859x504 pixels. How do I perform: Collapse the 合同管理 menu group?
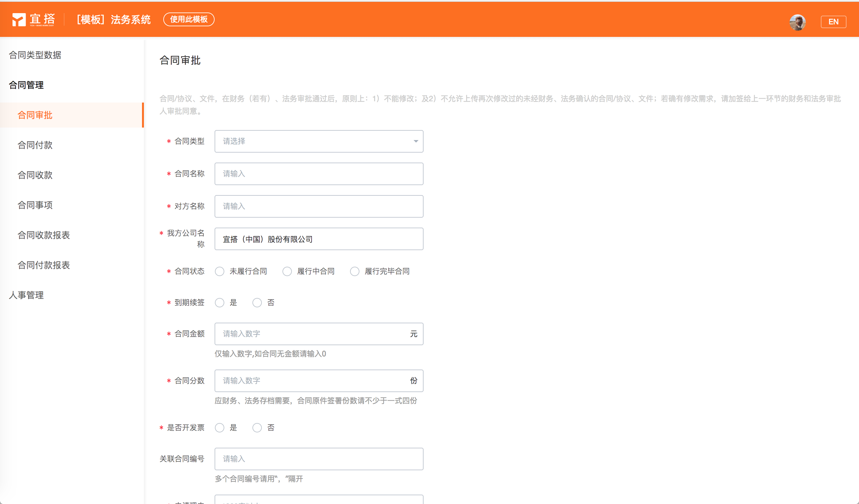pyautogui.click(x=27, y=85)
